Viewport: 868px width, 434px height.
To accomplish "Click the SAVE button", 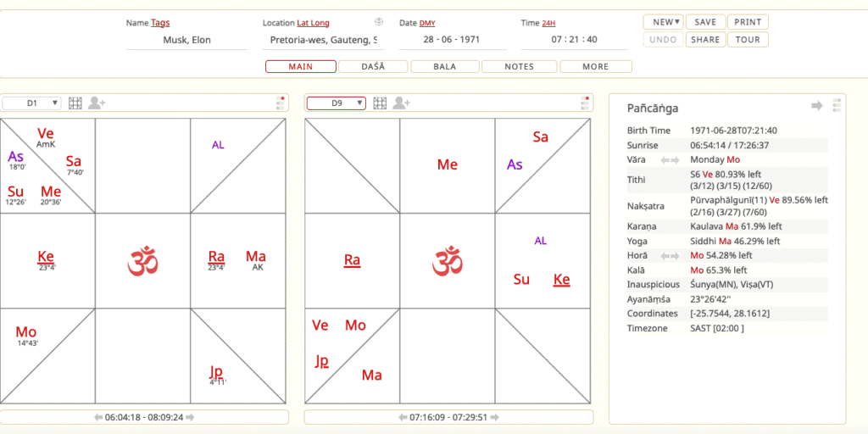I will (x=704, y=22).
